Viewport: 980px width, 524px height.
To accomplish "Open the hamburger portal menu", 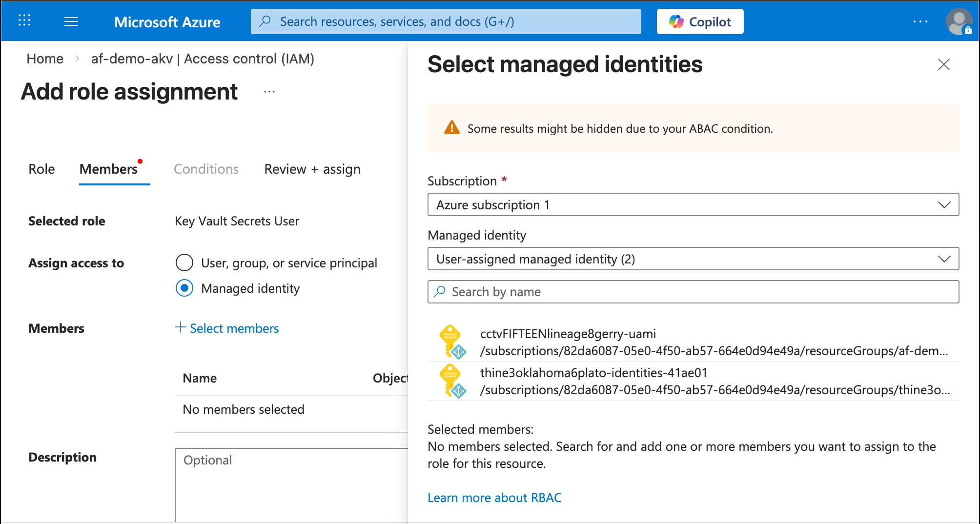I will point(71,21).
